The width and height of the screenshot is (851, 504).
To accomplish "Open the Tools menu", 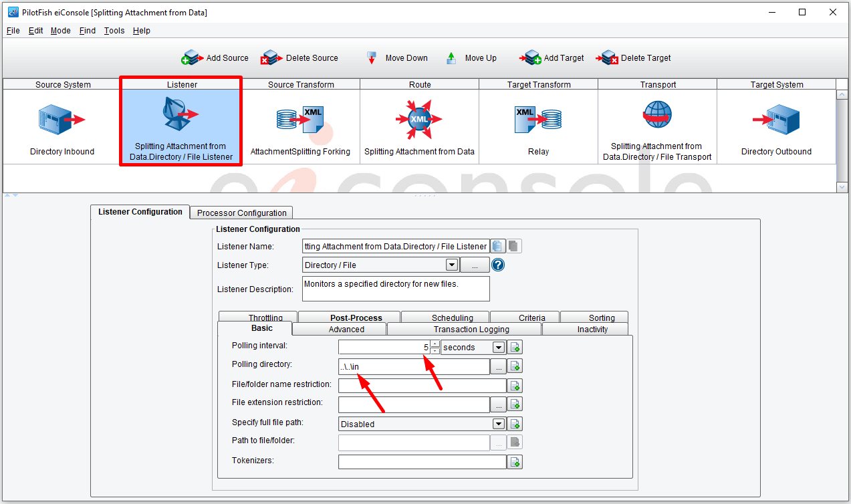I will tap(114, 31).
